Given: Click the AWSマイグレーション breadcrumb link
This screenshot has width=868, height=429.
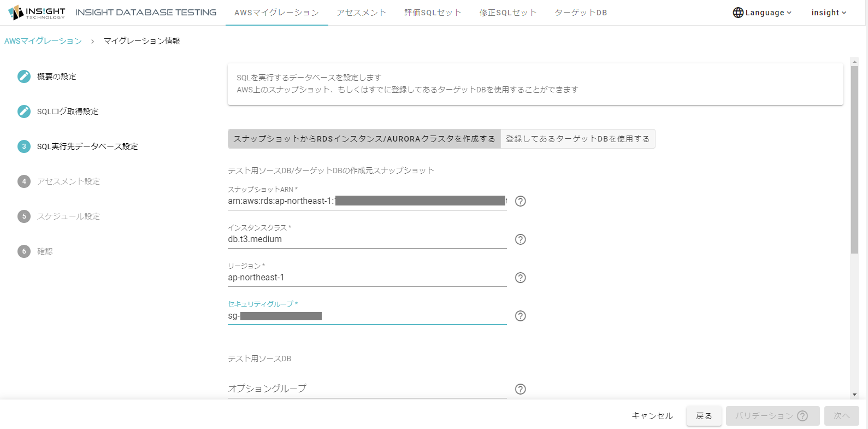Looking at the screenshot, I should [43, 41].
